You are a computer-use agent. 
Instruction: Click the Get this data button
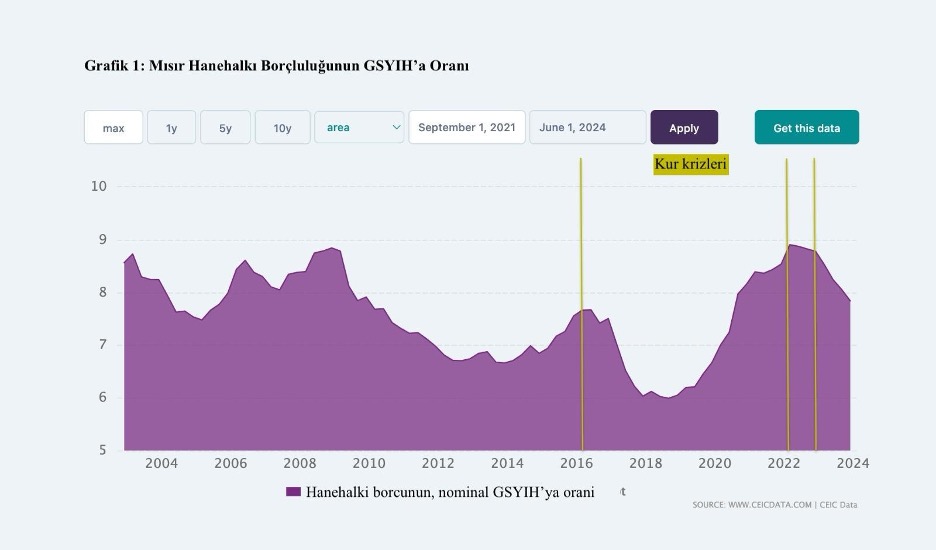point(806,128)
